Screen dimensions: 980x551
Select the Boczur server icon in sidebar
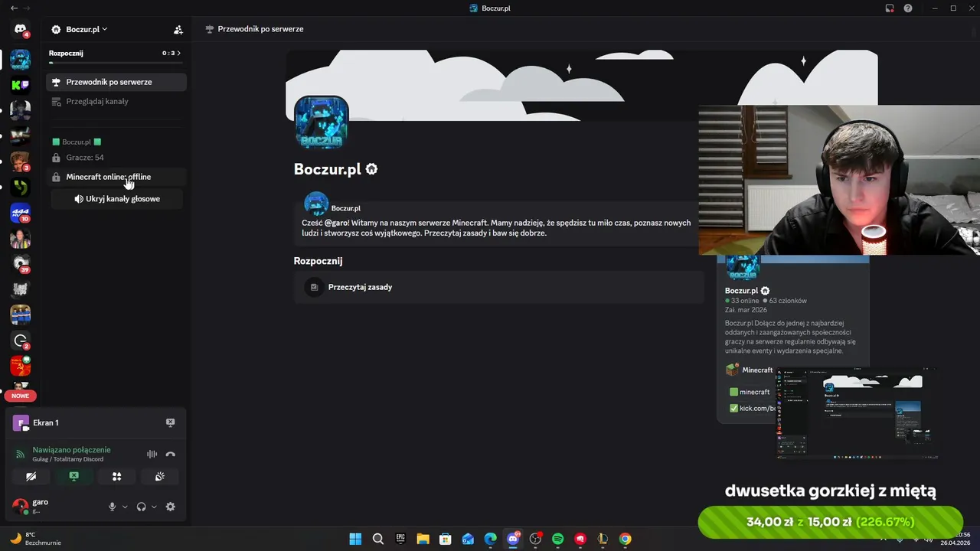(20, 60)
